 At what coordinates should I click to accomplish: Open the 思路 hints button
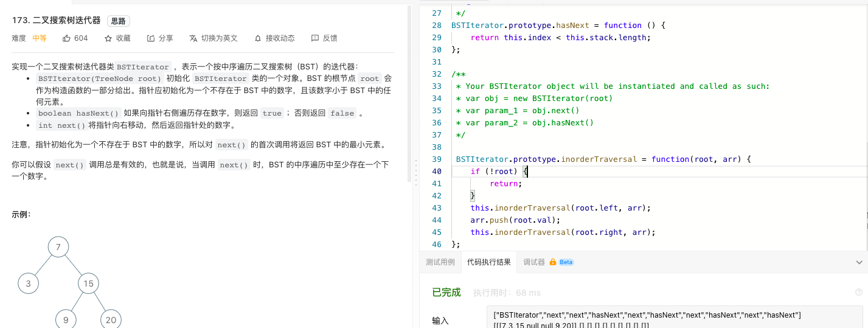coord(119,21)
